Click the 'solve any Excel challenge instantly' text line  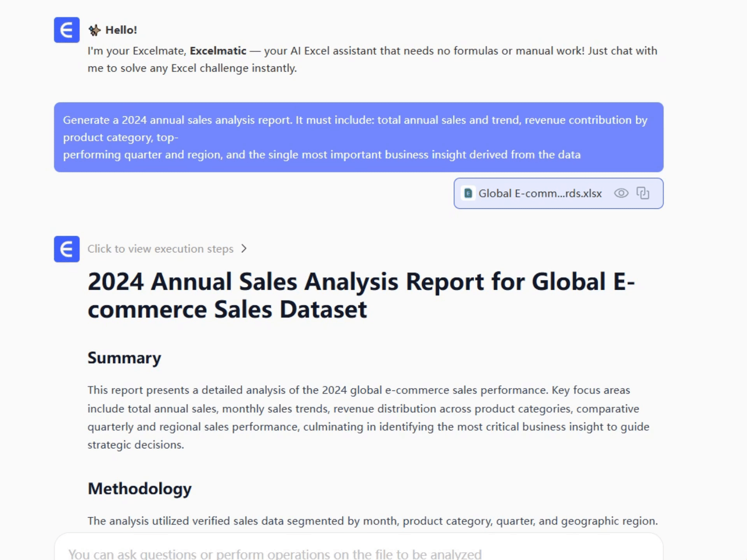(192, 68)
